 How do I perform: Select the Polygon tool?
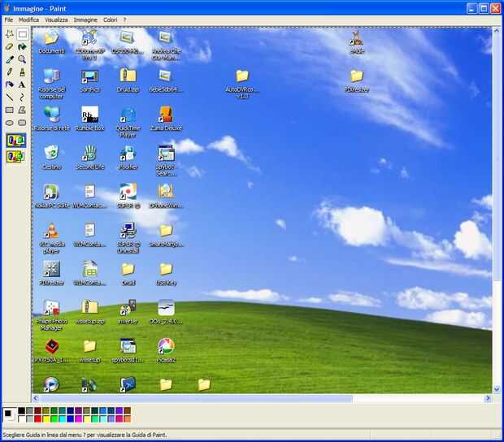pyautogui.click(x=22, y=110)
